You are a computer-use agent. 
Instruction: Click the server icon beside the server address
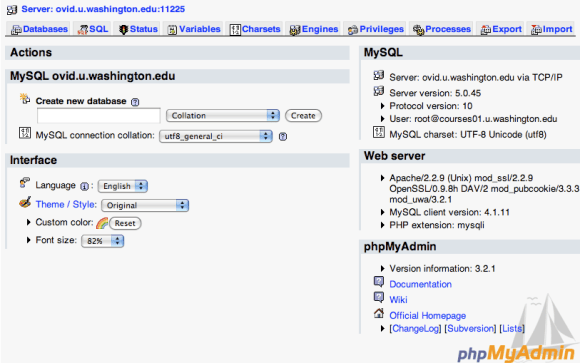tap(12, 10)
